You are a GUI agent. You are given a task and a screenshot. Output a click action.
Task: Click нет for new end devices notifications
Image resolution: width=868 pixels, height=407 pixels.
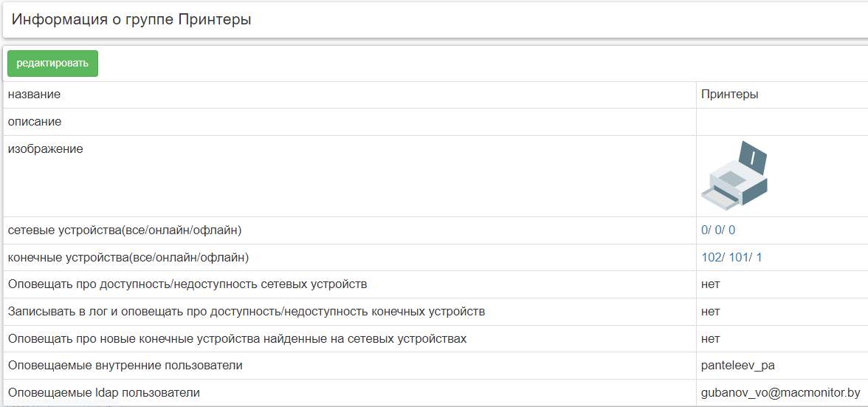(710, 339)
